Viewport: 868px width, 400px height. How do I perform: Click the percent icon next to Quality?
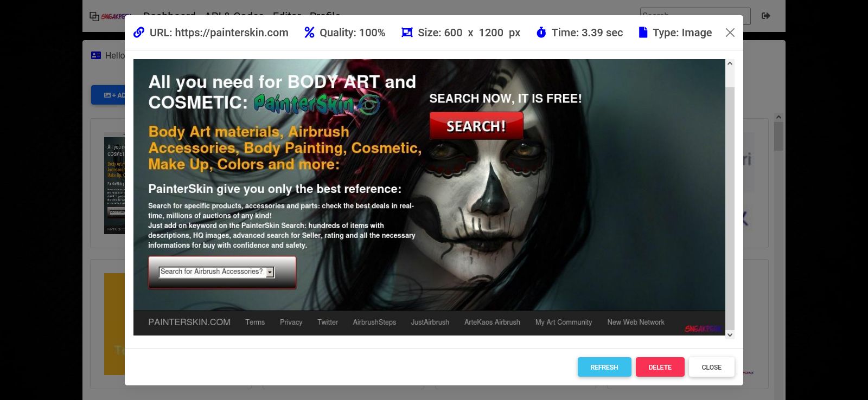pos(309,33)
